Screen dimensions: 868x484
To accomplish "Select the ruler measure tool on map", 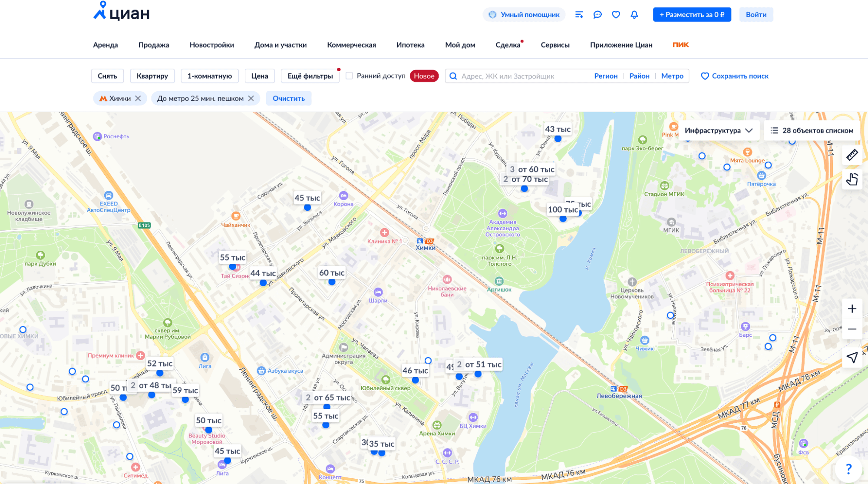I will 852,155.
